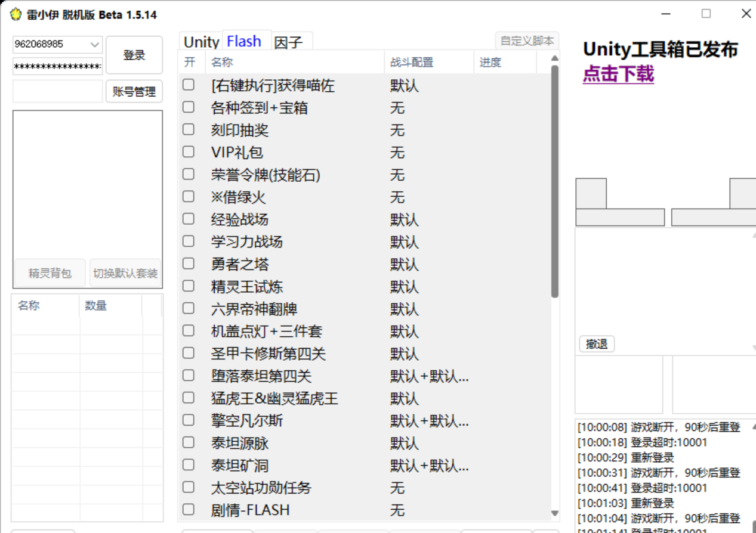756x533 pixels.
Task: Click 名称 header in item inventory table
Action: (45, 305)
